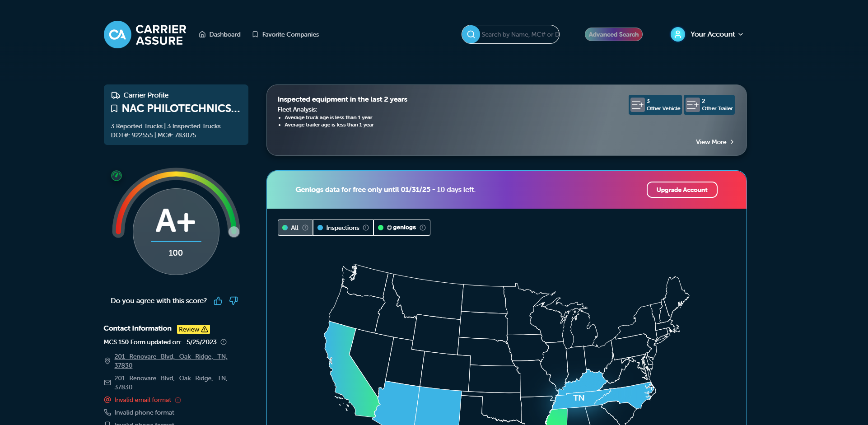Click the bookmark icon next to NAC PHILOTECHNICS
This screenshot has height=425, width=868.
point(114,108)
